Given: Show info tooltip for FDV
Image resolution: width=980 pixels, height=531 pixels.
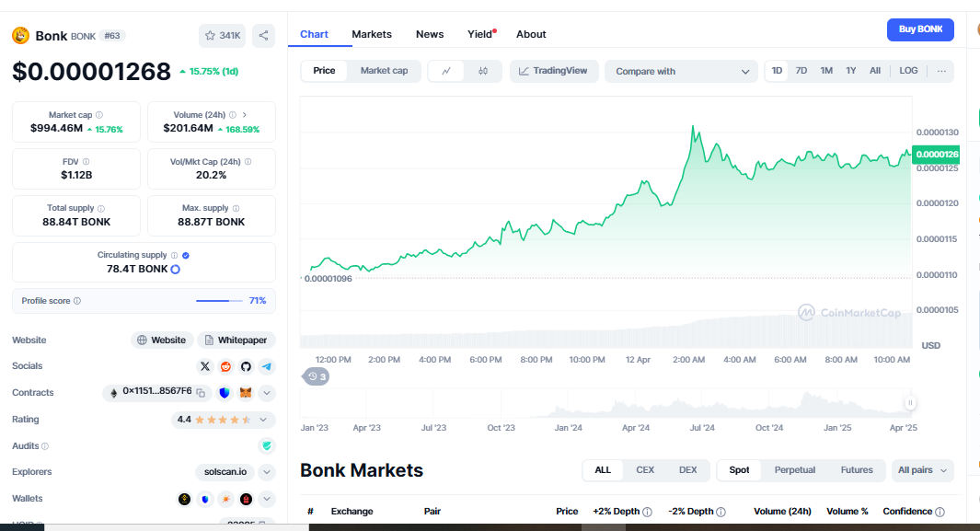Looking at the screenshot, I should 86,162.
